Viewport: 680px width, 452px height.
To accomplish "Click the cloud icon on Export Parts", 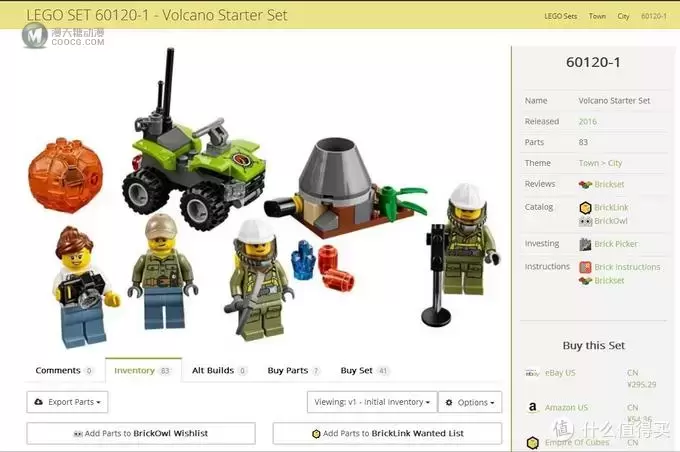I will click(39, 402).
